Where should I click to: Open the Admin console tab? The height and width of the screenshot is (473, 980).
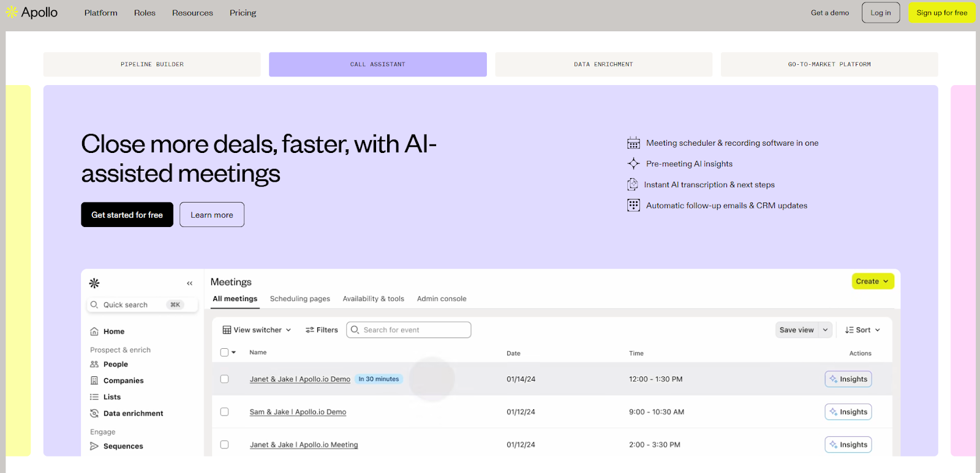pyautogui.click(x=442, y=299)
